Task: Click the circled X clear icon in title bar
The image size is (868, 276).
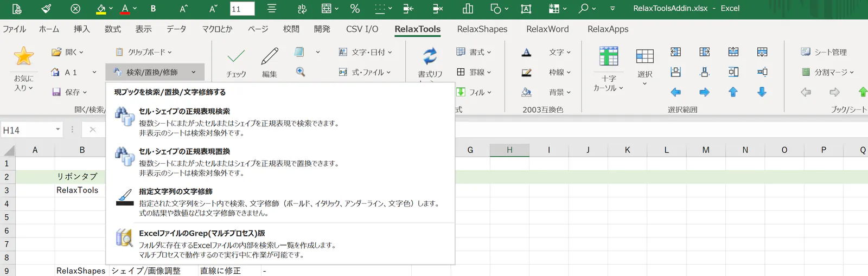Action: click(75, 9)
